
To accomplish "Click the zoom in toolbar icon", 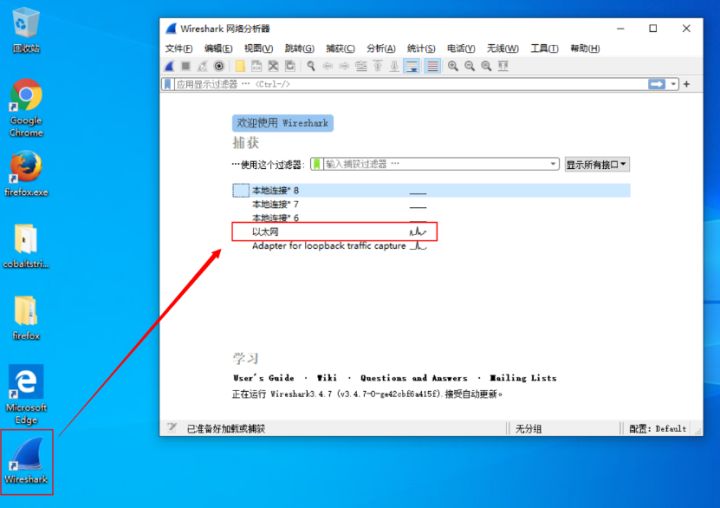I will pos(453,66).
